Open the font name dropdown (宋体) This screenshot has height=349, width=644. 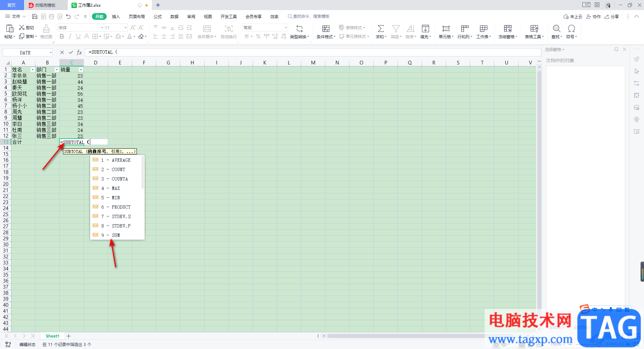coord(102,28)
